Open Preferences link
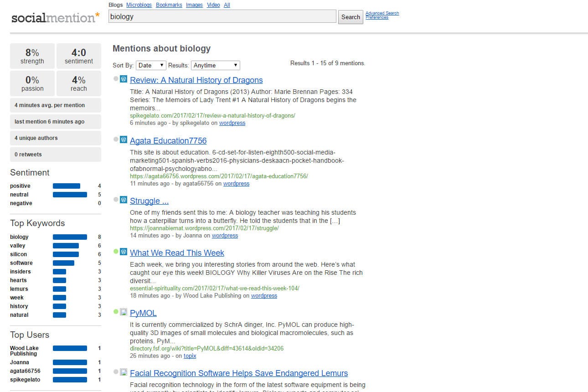Image resolution: width=588 pixels, height=392 pixels. pyautogui.click(x=377, y=17)
